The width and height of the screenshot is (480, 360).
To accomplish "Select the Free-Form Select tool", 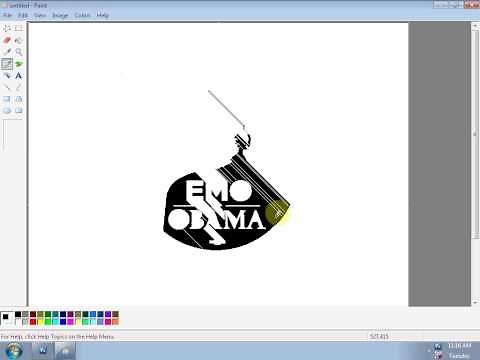I will (7, 28).
